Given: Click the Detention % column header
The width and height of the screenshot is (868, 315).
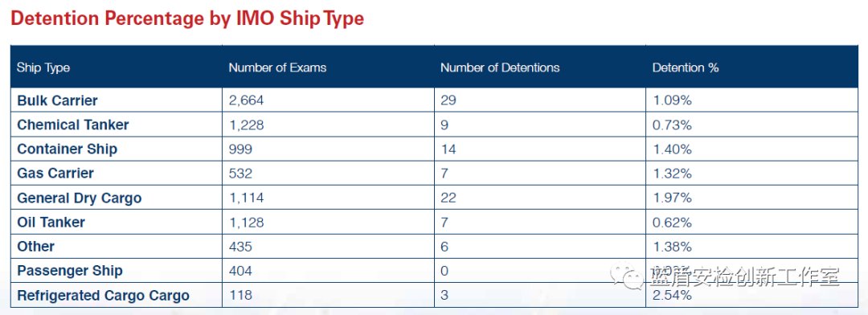Looking at the screenshot, I should (x=686, y=67).
